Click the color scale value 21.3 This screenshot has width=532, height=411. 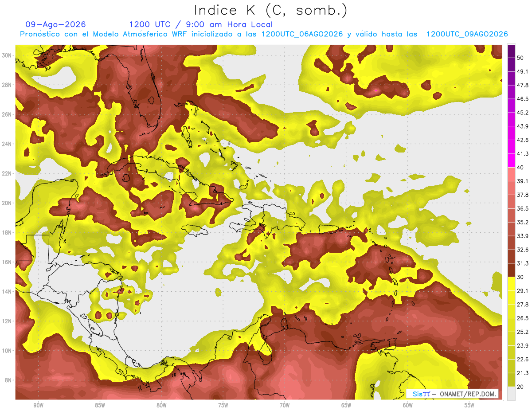tap(523, 373)
